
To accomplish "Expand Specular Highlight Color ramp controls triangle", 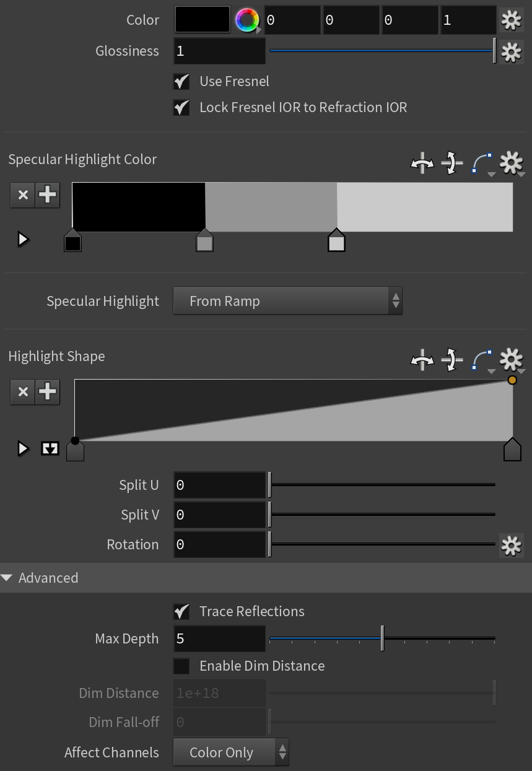I will [23, 239].
